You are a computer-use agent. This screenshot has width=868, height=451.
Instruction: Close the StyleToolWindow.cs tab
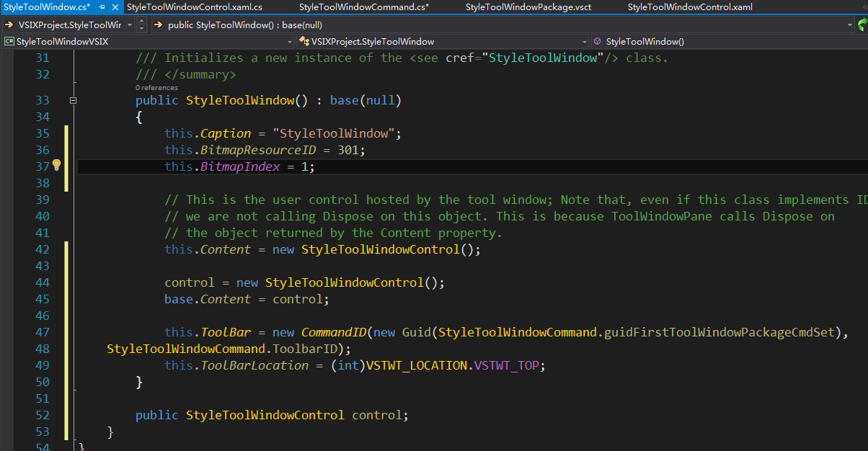click(115, 7)
